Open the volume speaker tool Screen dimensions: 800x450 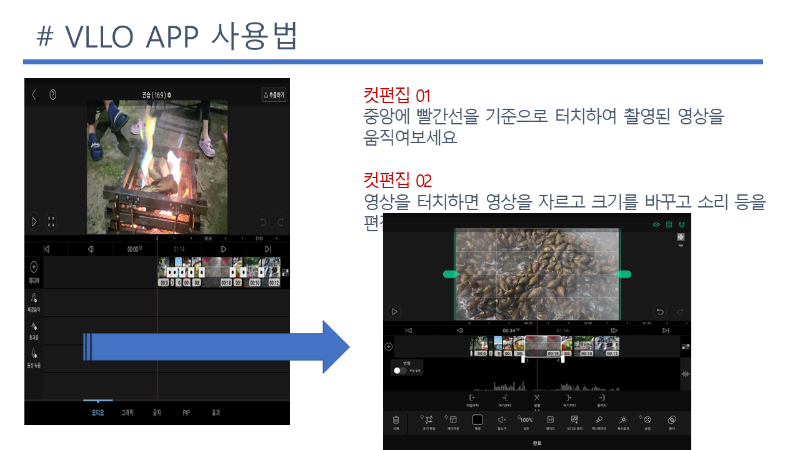point(501,421)
